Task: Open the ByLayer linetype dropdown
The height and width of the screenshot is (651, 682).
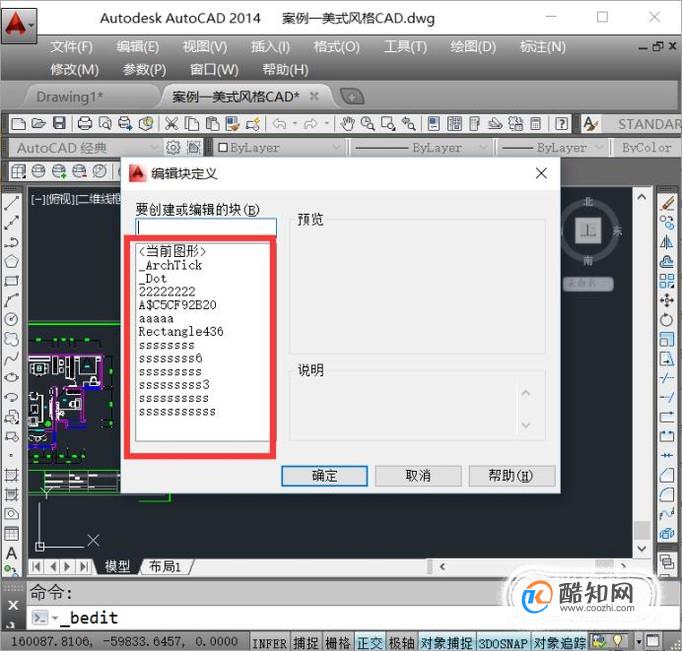Action: pyautogui.click(x=421, y=148)
